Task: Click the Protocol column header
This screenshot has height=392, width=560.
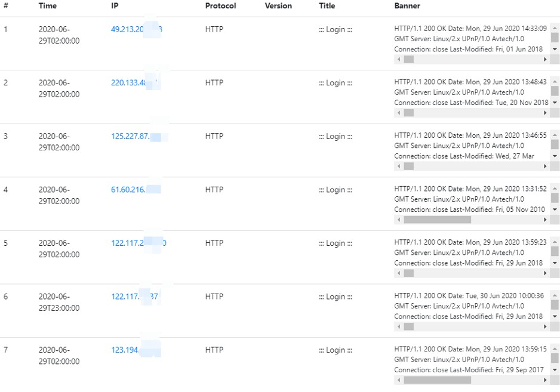Action: pos(220,6)
